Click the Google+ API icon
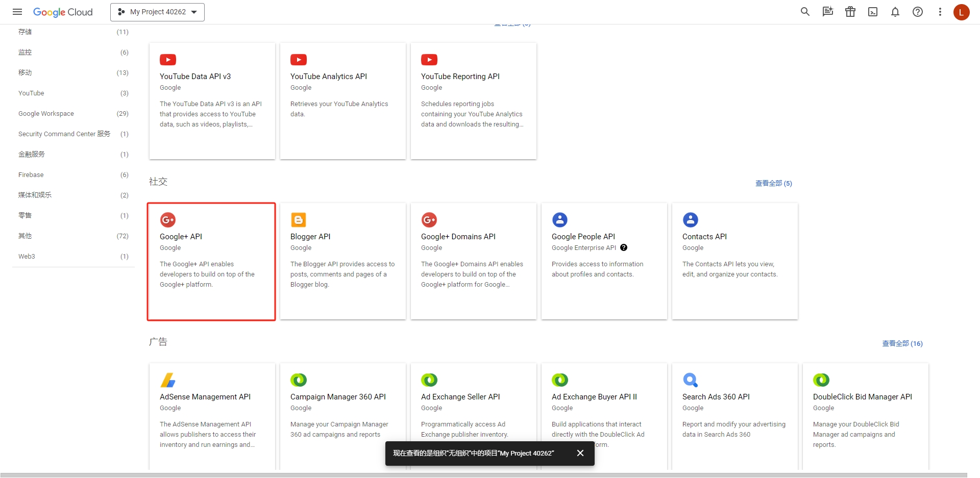Viewport: 980px width, 478px height. coord(168,220)
